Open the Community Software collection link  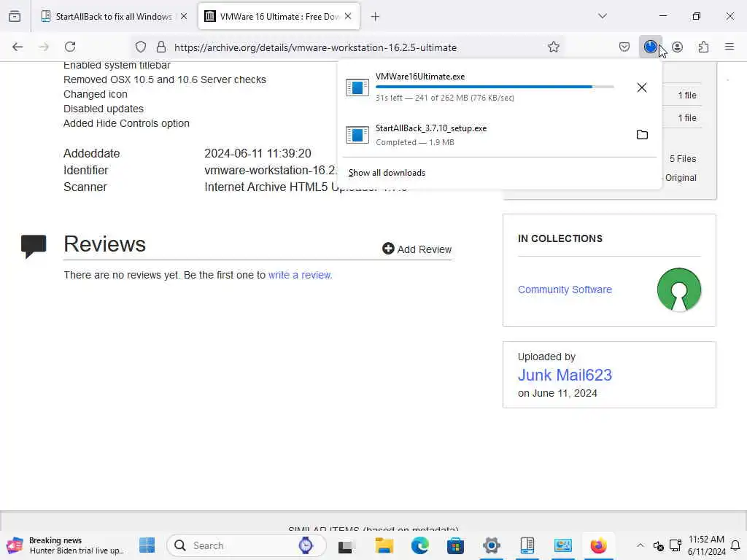(x=565, y=289)
